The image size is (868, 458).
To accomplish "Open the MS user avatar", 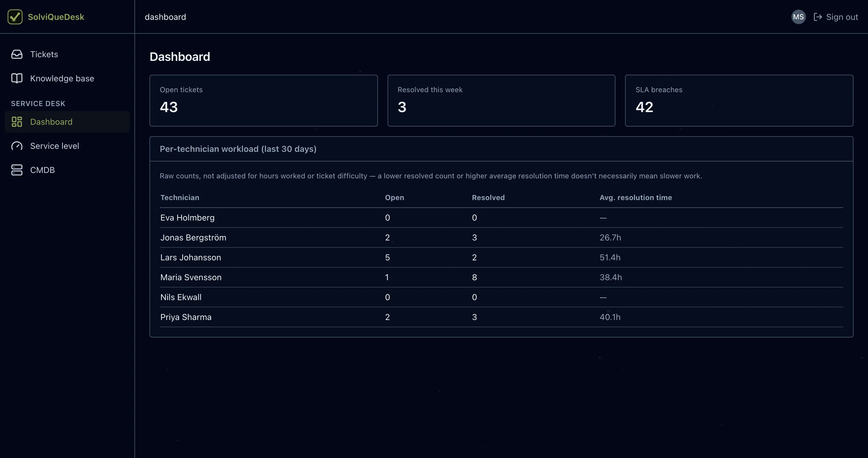I will tap(798, 17).
